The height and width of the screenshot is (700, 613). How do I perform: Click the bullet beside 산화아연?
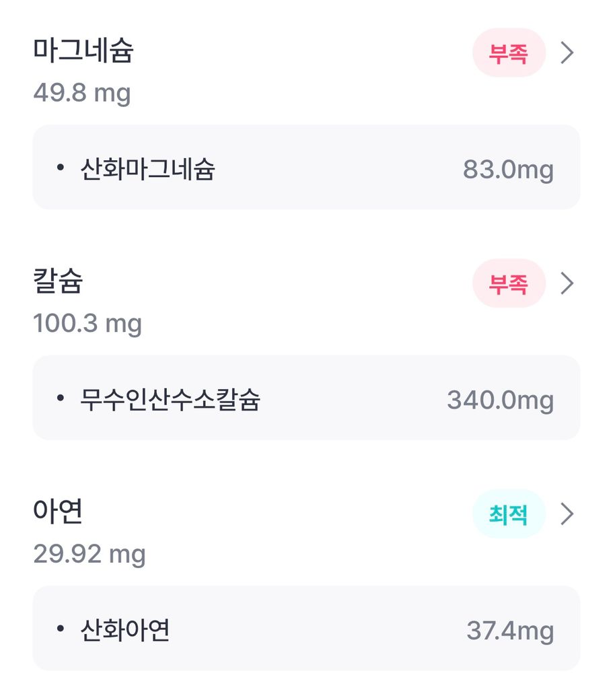[60, 629]
